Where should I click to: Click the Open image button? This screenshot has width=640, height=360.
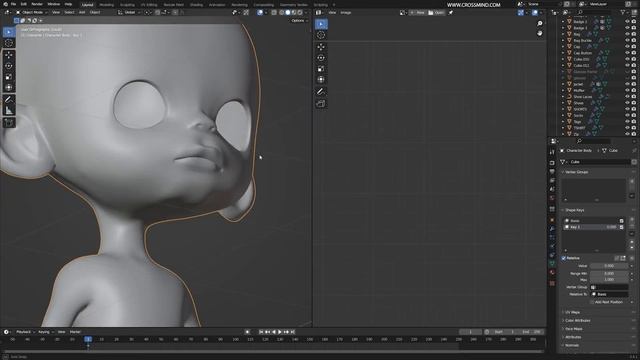pos(436,13)
